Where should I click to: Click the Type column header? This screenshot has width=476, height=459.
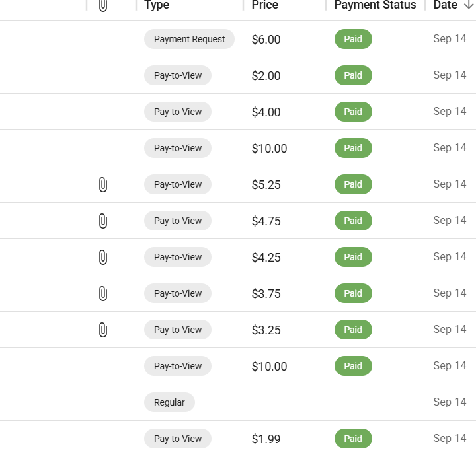coord(157,5)
